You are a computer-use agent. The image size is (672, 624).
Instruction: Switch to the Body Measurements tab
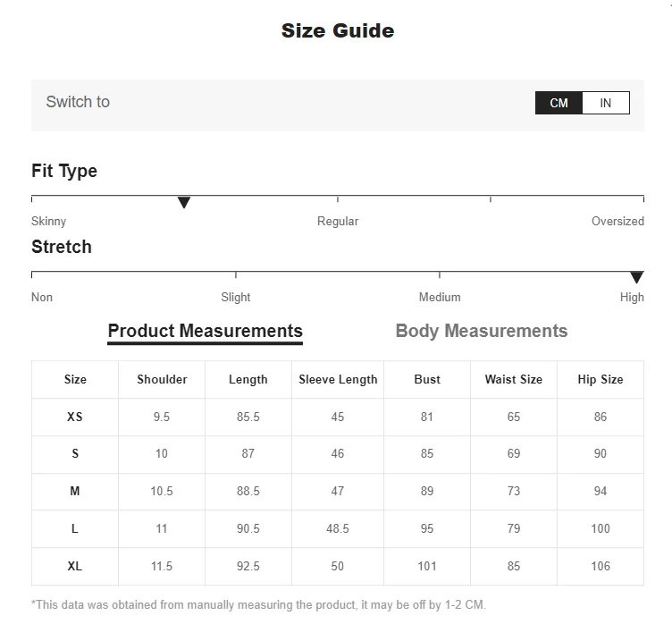(481, 331)
